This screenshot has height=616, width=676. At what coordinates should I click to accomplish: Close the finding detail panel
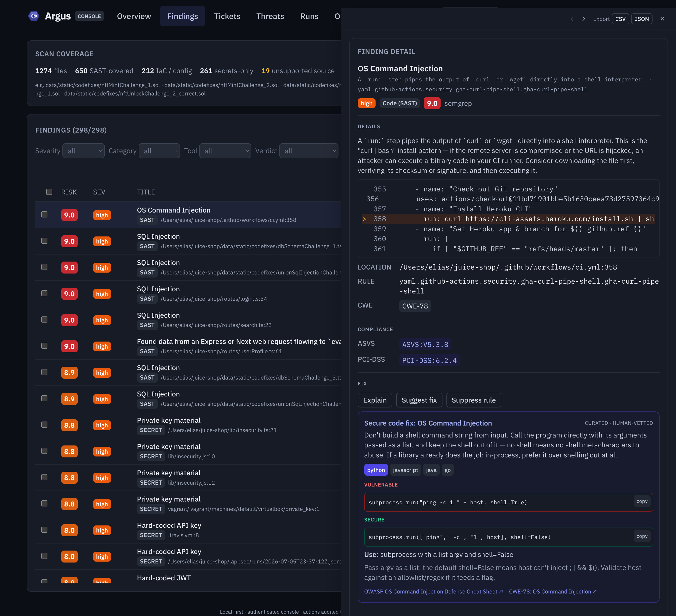click(x=662, y=19)
